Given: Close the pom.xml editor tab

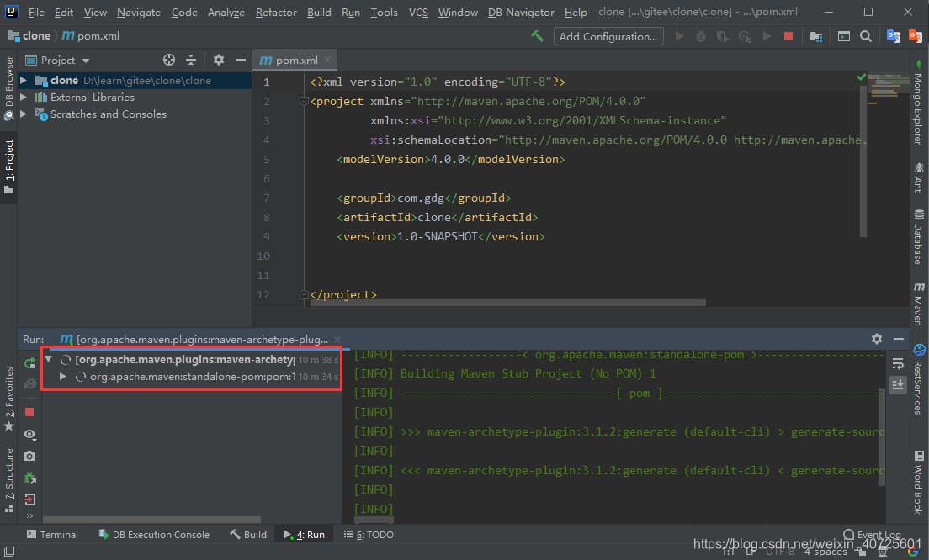Looking at the screenshot, I should [327, 60].
